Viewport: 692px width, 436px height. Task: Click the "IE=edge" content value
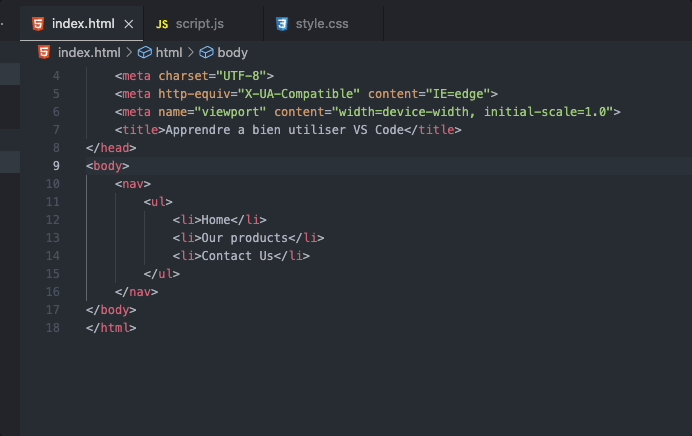pos(458,94)
